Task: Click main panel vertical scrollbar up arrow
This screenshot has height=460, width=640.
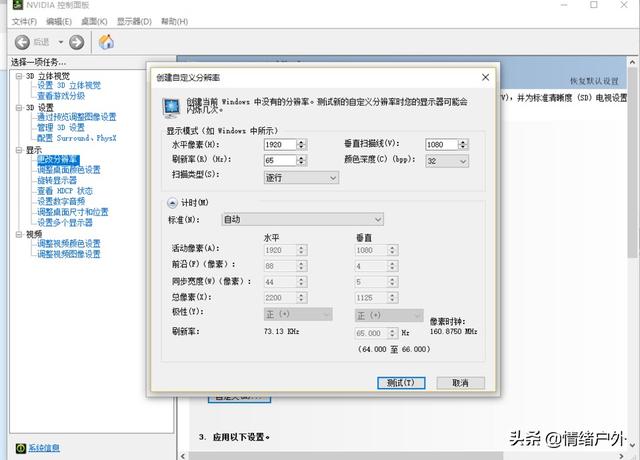Action: pos(632,62)
